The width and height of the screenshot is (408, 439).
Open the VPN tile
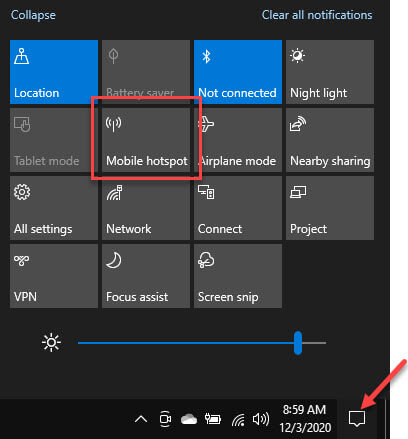pos(54,276)
